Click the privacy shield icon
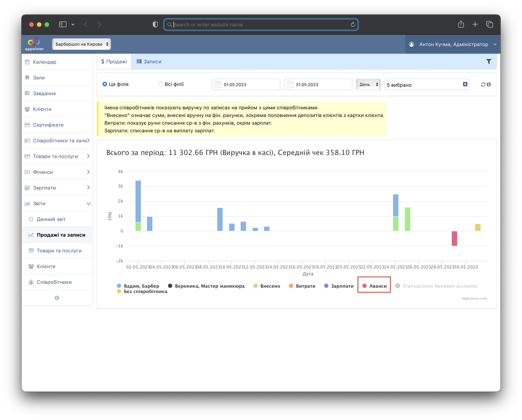 coord(155,24)
